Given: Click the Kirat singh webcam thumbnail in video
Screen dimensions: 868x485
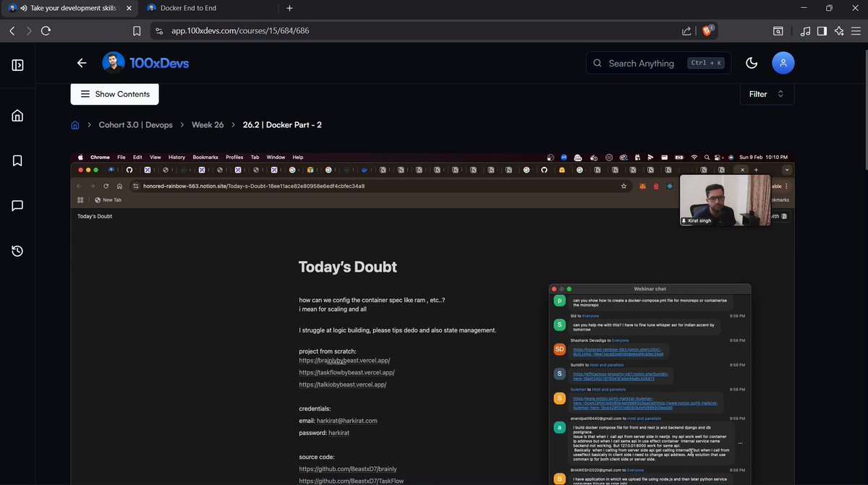Looking at the screenshot, I should pos(726,200).
